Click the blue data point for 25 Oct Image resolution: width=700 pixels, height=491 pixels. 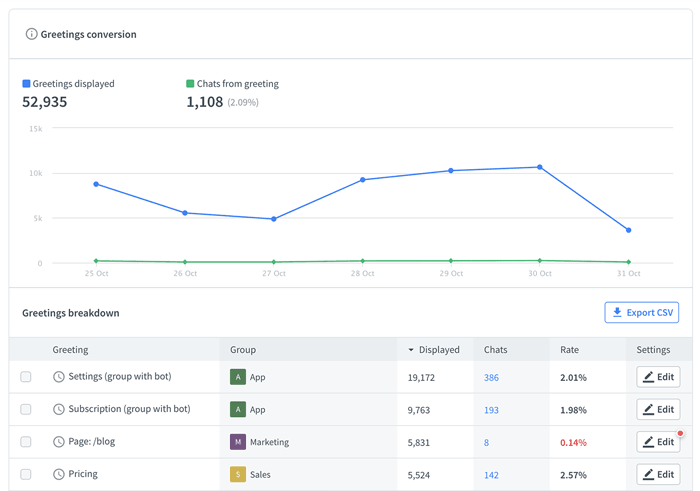96,184
